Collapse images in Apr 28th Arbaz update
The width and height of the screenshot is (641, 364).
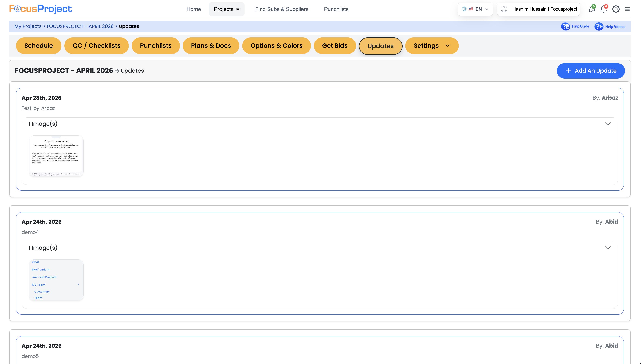(608, 124)
